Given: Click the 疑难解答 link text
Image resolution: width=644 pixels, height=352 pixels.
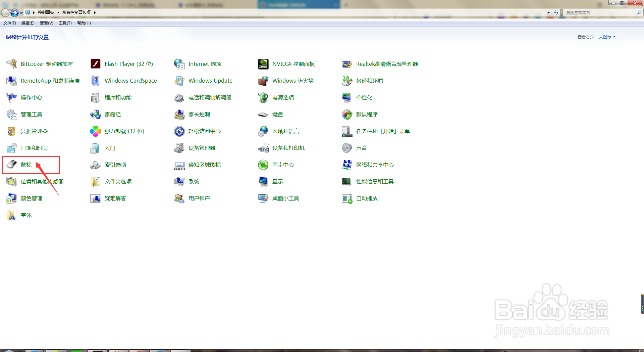Looking at the screenshot, I should tap(115, 198).
